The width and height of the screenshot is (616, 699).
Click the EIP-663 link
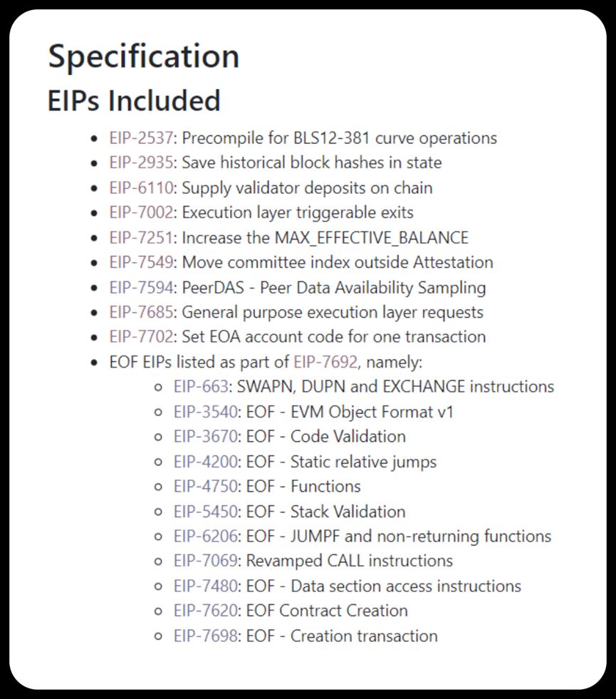(202, 387)
